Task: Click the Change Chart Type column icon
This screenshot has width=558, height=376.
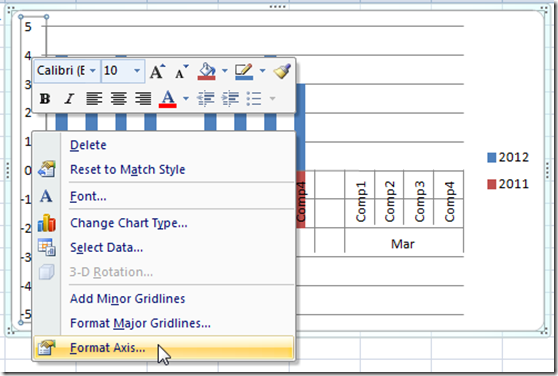Action: (47, 223)
